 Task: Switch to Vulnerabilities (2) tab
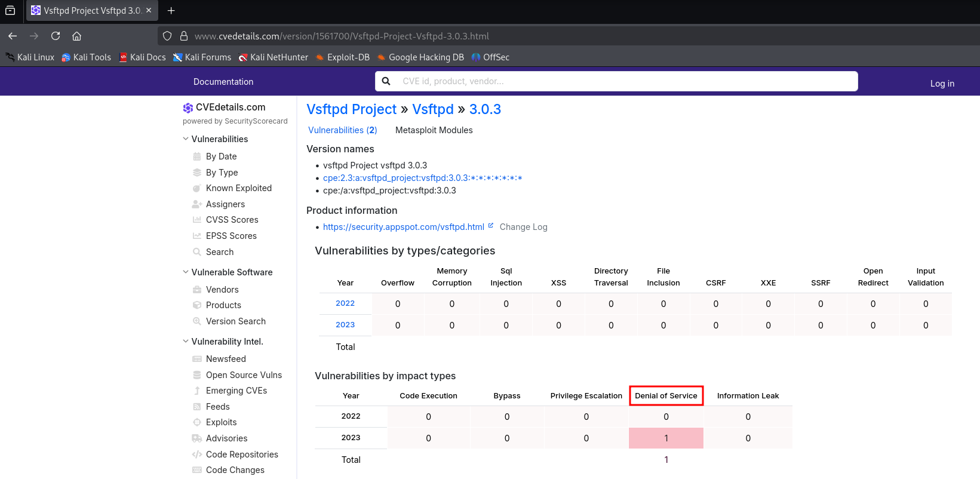pos(343,130)
